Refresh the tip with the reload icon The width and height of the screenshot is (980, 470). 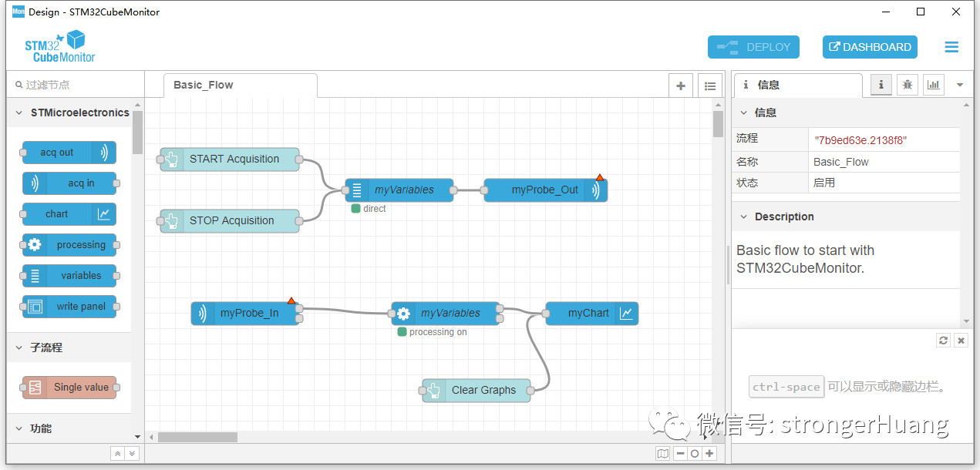[x=944, y=340]
